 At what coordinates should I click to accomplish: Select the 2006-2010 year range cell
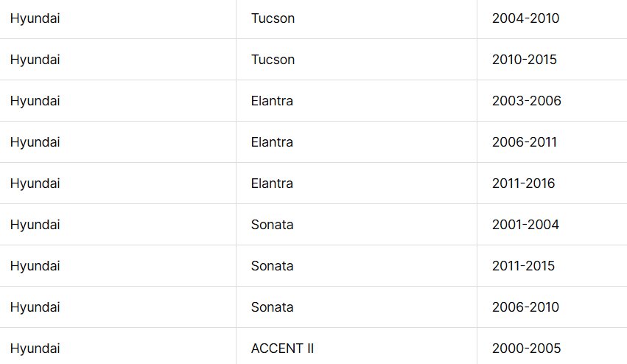[x=525, y=307]
